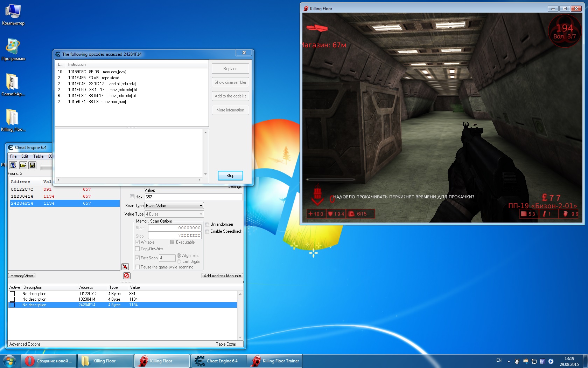Switch to Cheat Engine 6.4 taskbar item
Screen dimensions: 588x368
point(219,361)
